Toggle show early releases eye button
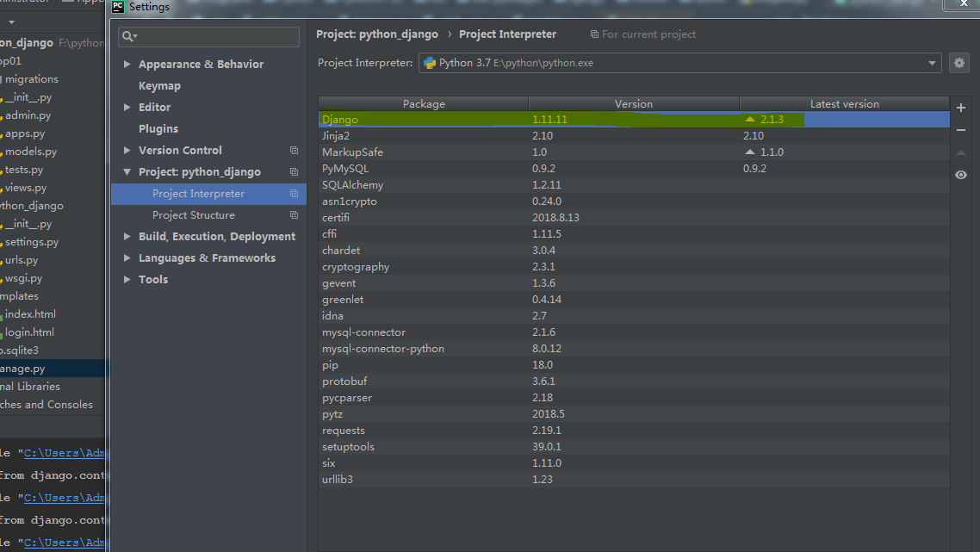The width and height of the screenshot is (980, 552). coord(961,175)
